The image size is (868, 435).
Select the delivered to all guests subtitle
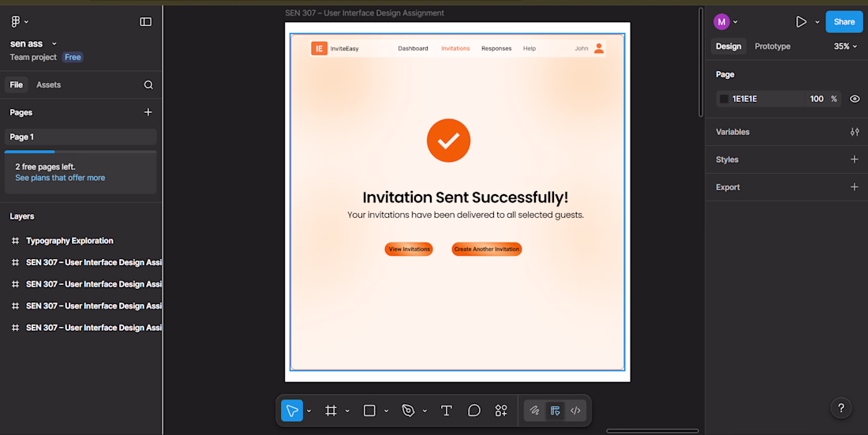click(466, 215)
